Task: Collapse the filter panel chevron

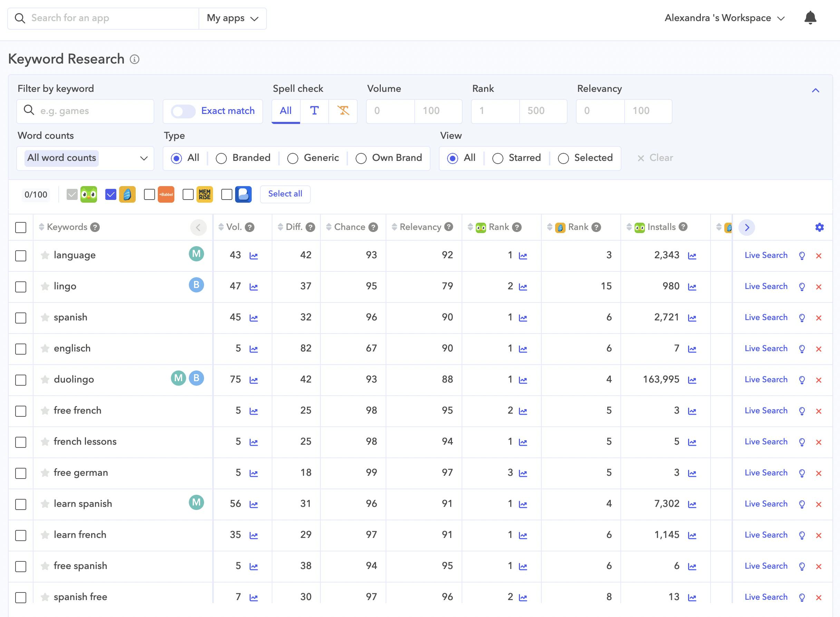Action: tap(815, 90)
